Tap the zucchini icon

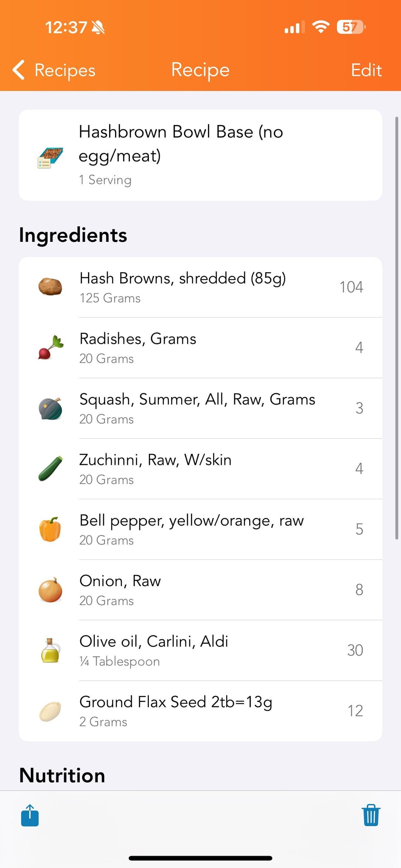[50, 469]
